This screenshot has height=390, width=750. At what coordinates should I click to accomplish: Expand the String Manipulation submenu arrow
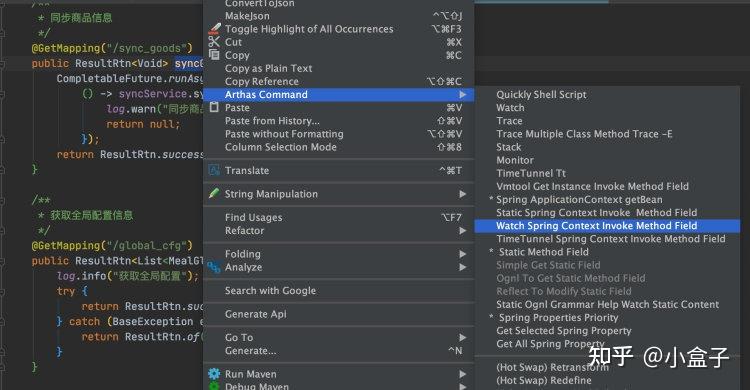pos(463,194)
